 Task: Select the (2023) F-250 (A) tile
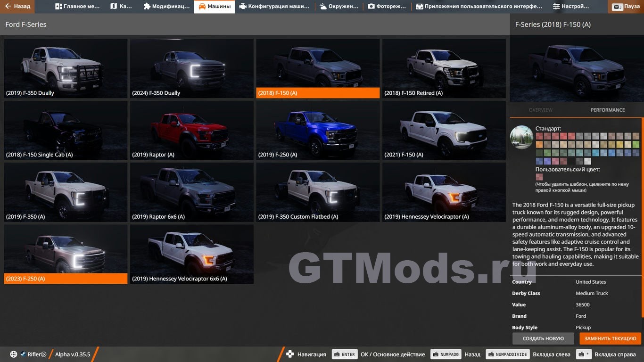click(x=66, y=254)
